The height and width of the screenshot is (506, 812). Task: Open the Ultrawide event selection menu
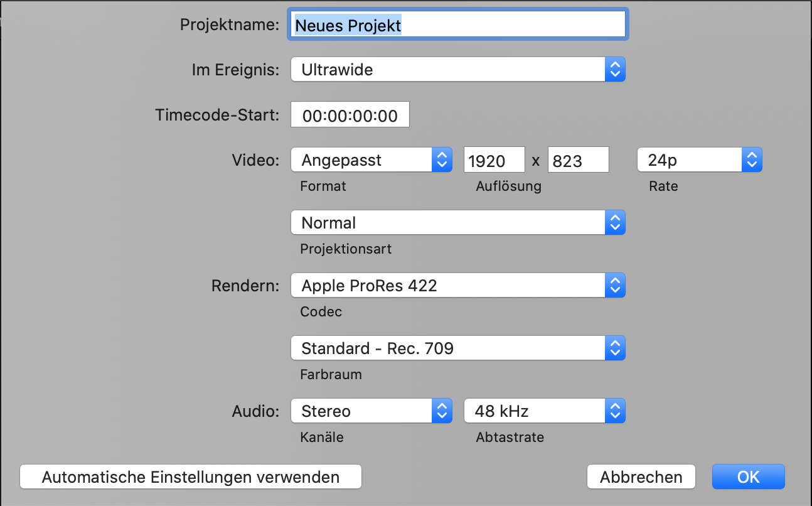pyautogui.click(x=447, y=70)
